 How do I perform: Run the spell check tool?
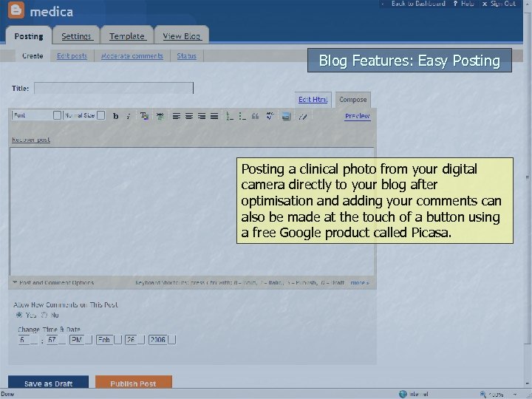coord(270,116)
